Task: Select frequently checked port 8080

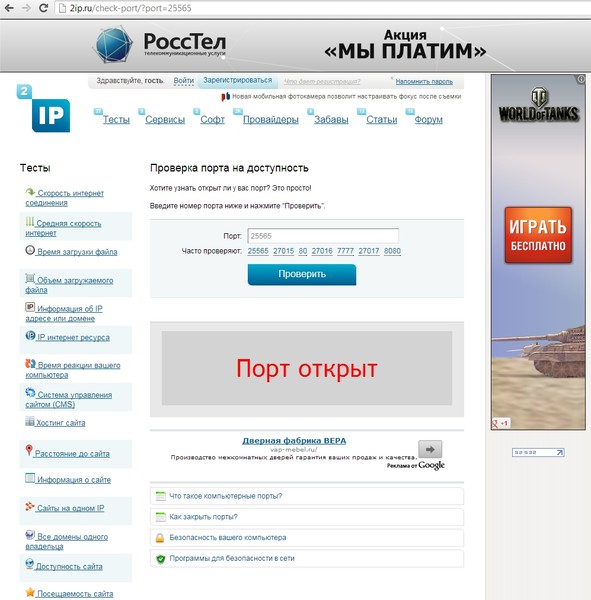Action: click(392, 251)
